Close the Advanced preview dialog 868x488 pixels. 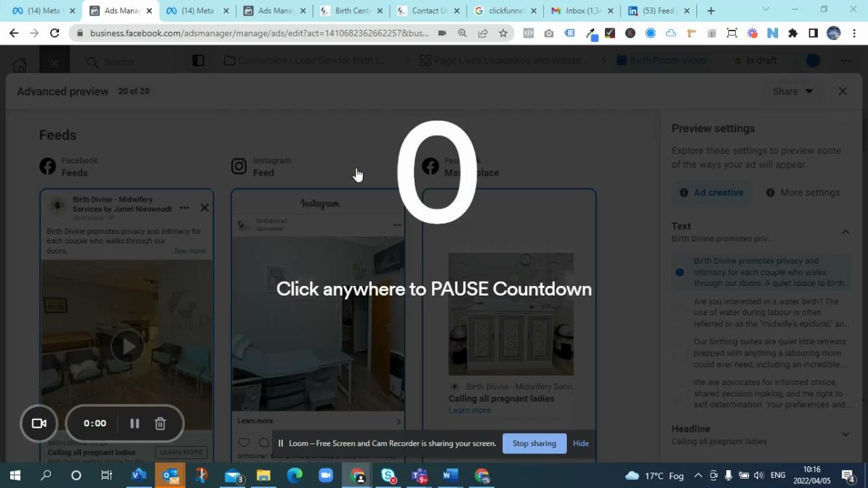[x=842, y=91]
